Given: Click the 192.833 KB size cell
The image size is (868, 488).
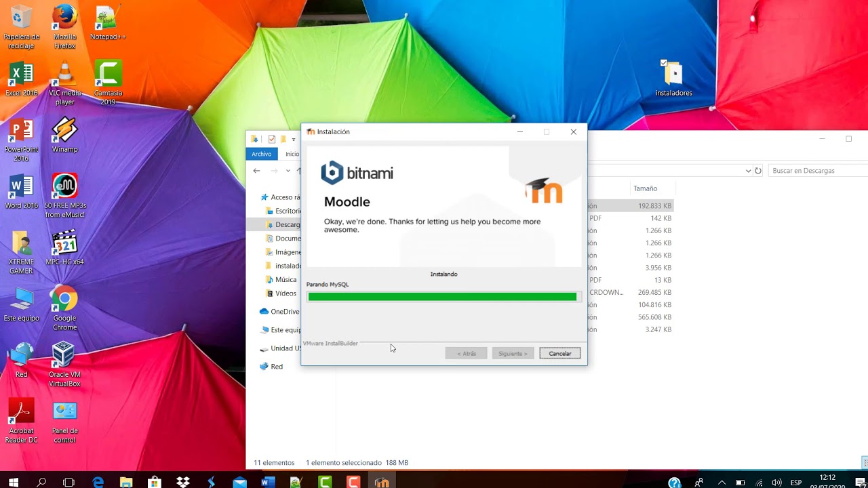Looking at the screenshot, I should 654,206.
